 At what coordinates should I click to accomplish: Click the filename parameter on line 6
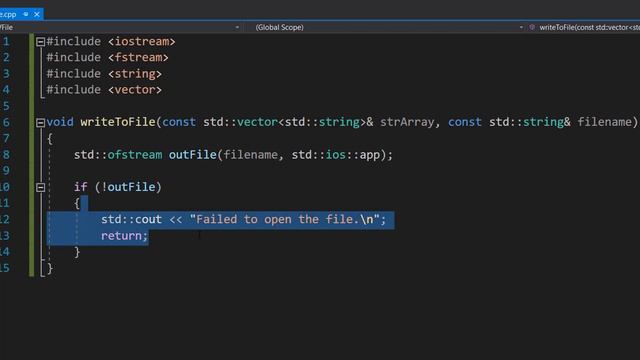604,122
